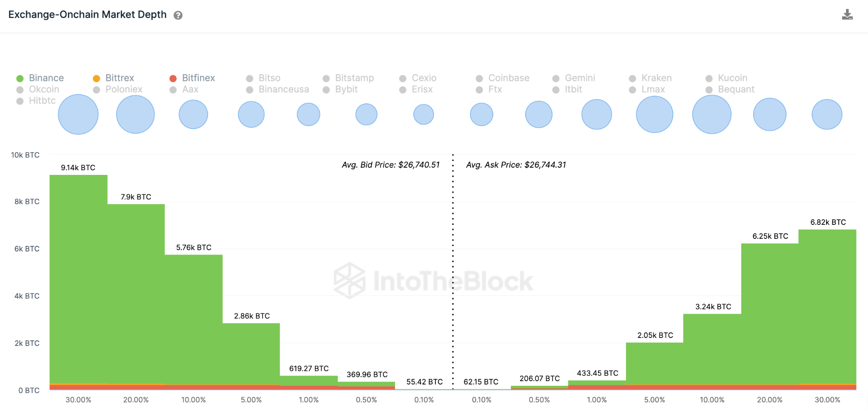Click the large Binance liquidity bubble
The height and width of the screenshot is (415, 868).
coord(78,114)
